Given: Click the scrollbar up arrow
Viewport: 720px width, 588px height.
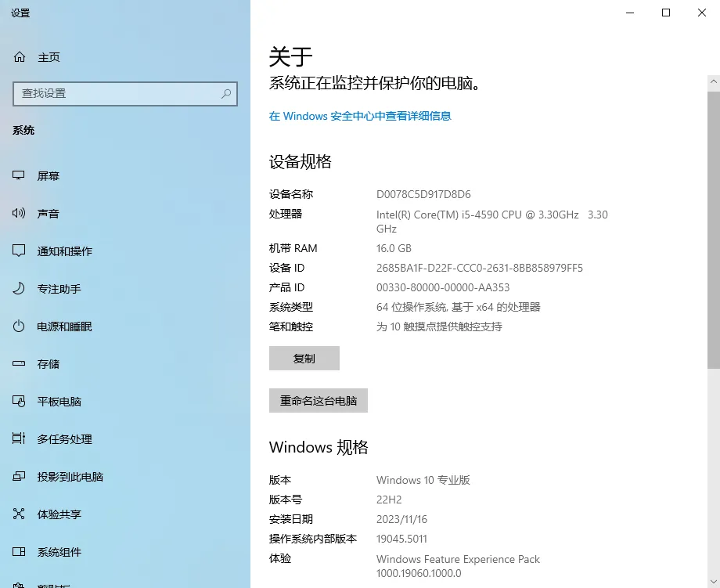Looking at the screenshot, I should pos(713,81).
